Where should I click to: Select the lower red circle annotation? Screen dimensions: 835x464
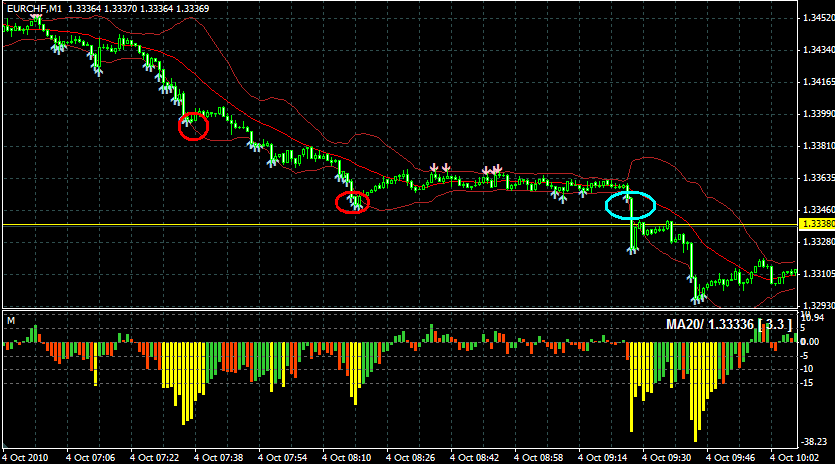(352, 201)
